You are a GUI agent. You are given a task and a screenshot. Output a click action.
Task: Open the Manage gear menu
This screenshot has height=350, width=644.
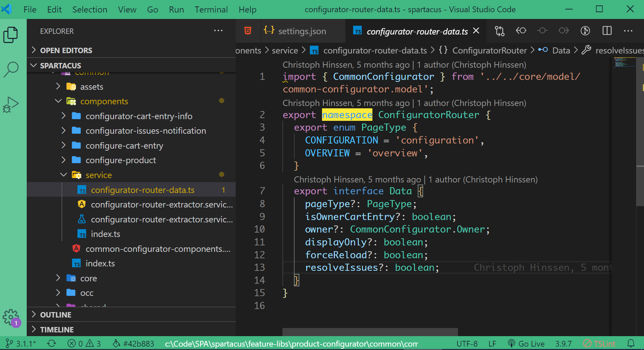point(11,318)
